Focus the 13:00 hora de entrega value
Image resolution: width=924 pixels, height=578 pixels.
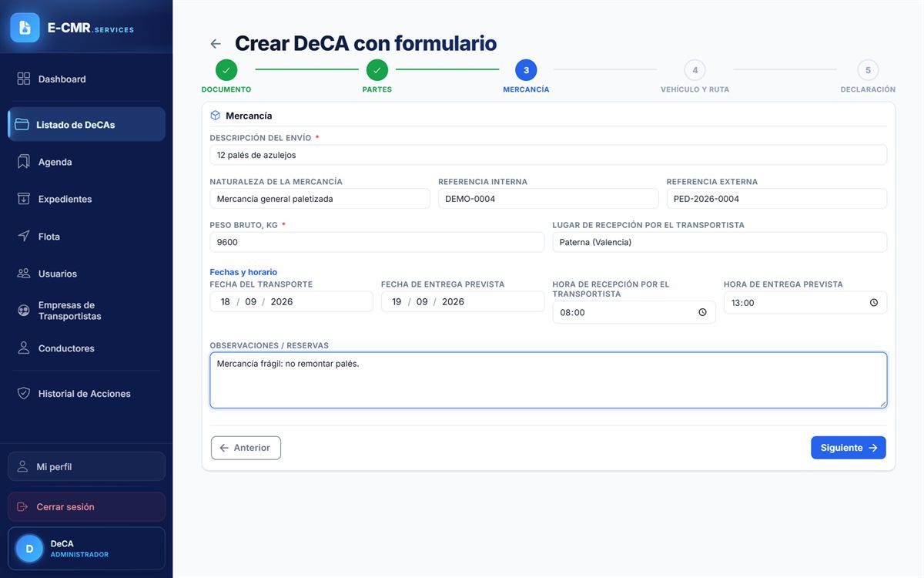click(743, 303)
